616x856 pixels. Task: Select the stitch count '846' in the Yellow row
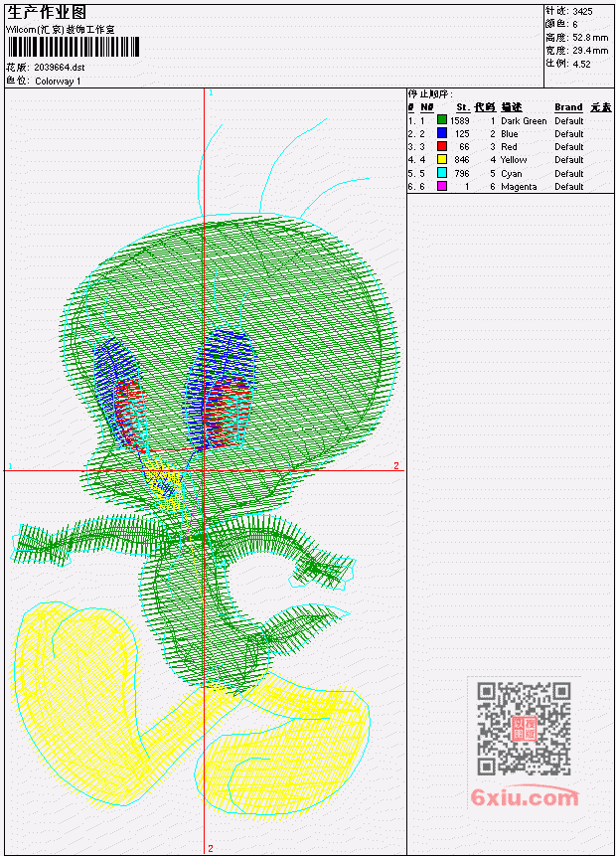(x=462, y=160)
